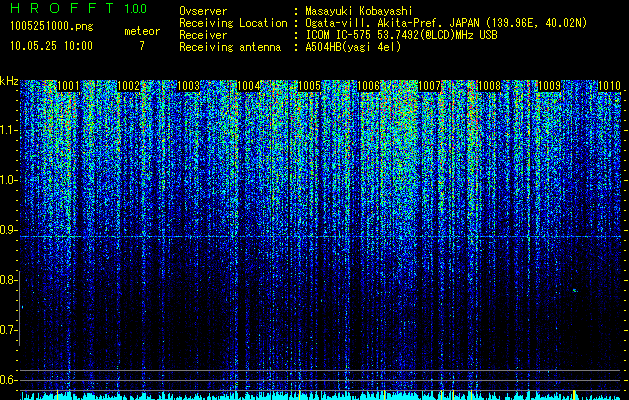Click the 0.7 frequency axis label
The image size is (629, 400).
(x=8, y=330)
